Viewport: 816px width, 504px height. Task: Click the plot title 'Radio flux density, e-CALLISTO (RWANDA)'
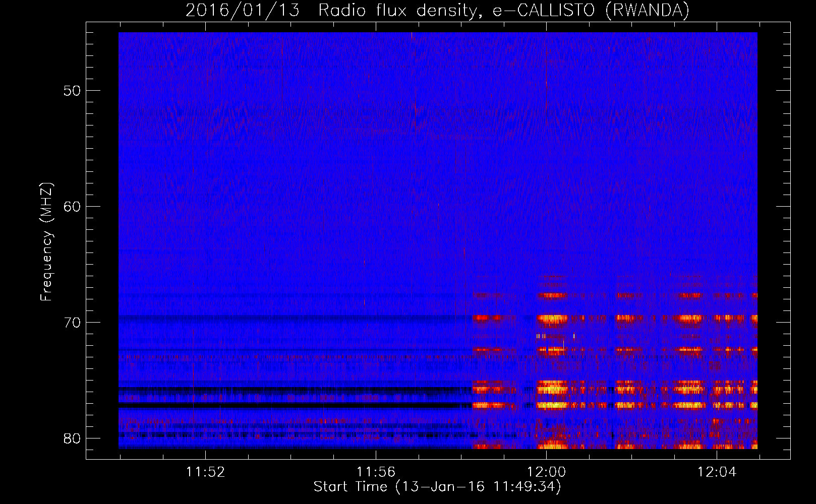click(504, 11)
